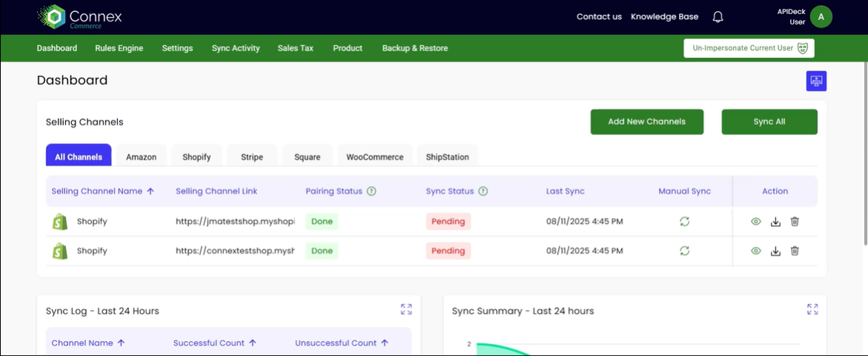Click the Last Sync column header

pos(565,191)
